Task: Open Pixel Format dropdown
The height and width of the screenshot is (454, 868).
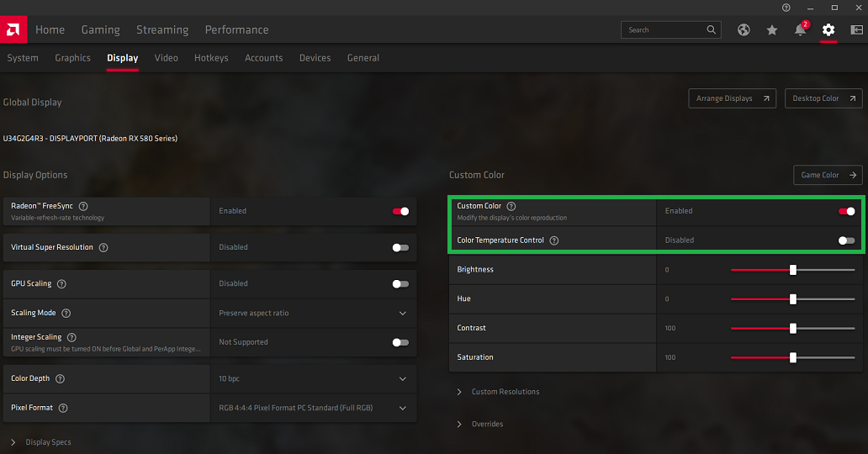Action: pyautogui.click(x=314, y=408)
